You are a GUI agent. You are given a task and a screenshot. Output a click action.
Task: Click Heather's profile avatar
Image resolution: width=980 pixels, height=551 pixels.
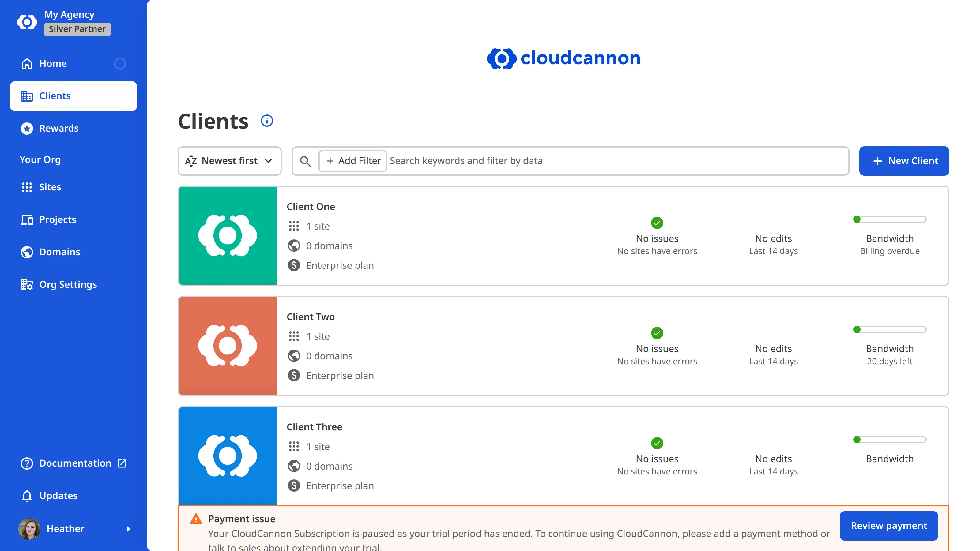click(29, 529)
